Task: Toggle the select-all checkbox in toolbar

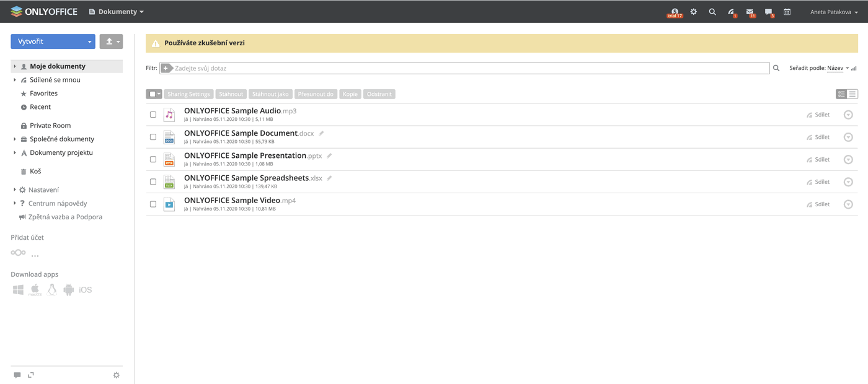Action: coord(152,94)
